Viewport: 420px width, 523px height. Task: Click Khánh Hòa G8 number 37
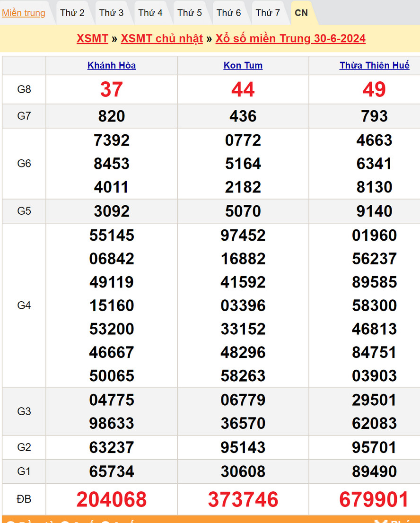pyautogui.click(x=112, y=89)
